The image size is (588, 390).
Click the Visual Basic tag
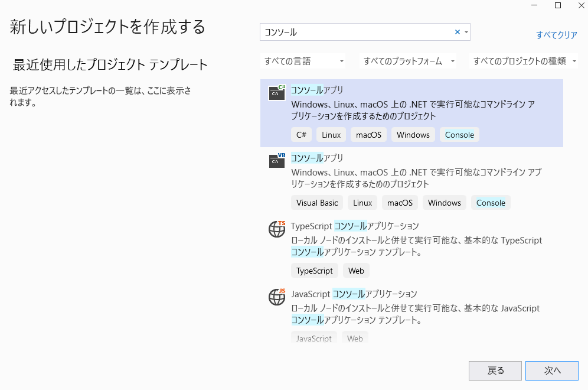click(x=317, y=203)
